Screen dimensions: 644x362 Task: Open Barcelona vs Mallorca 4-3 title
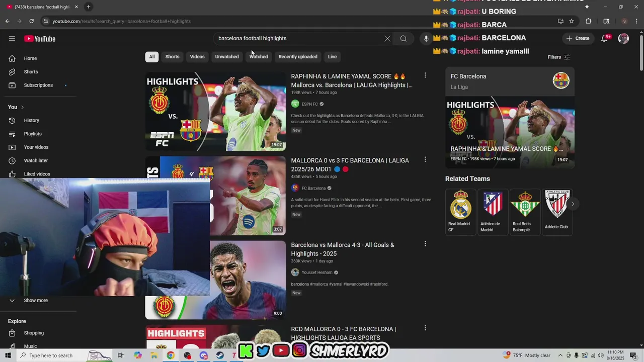point(343,249)
